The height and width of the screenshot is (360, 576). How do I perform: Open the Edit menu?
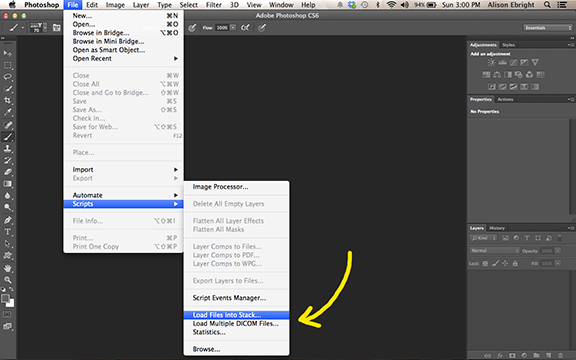tap(92, 5)
